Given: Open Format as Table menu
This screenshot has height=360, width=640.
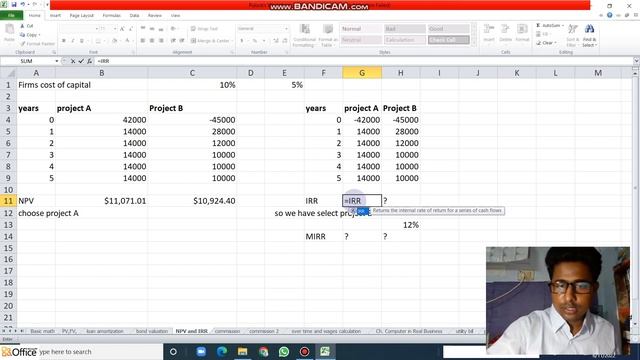Looking at the screenshot, I should pos(328,35).
